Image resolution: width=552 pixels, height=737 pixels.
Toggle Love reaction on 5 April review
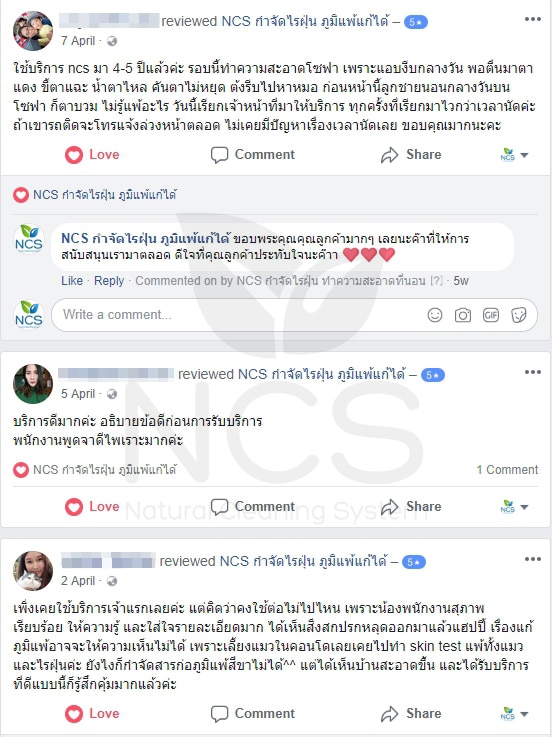coord(92,507)
